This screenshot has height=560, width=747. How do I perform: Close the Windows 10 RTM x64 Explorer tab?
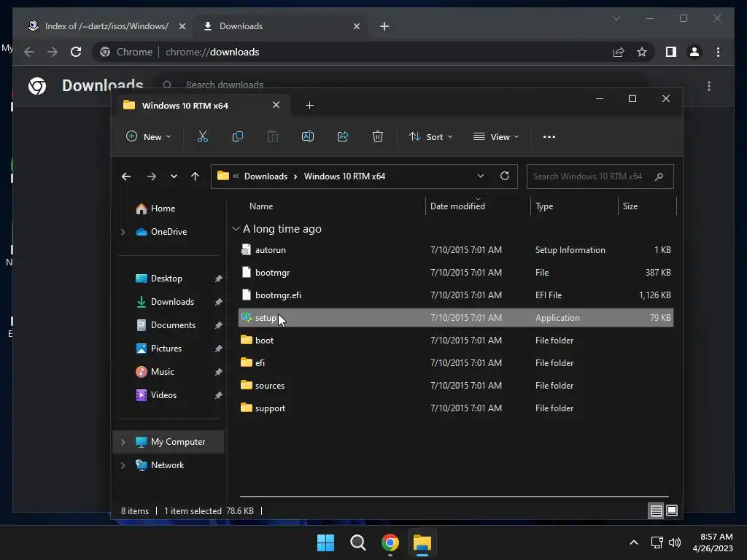[276, 105]
